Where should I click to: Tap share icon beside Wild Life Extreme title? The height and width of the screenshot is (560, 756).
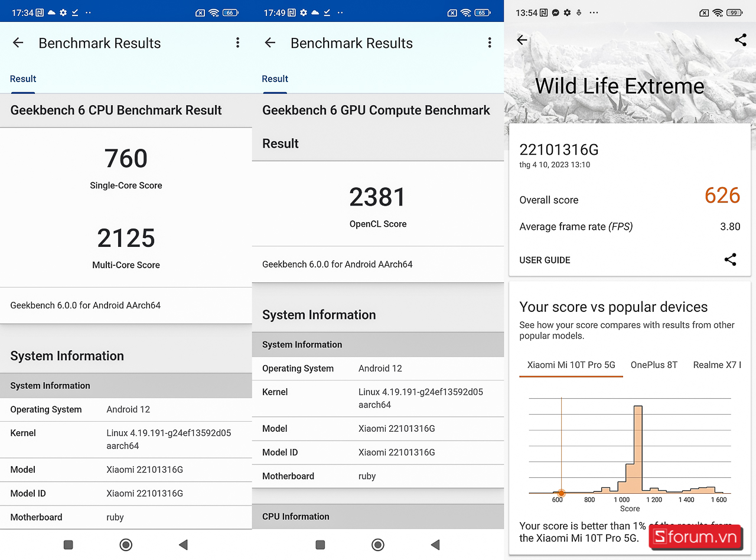(x=740, y=40)
